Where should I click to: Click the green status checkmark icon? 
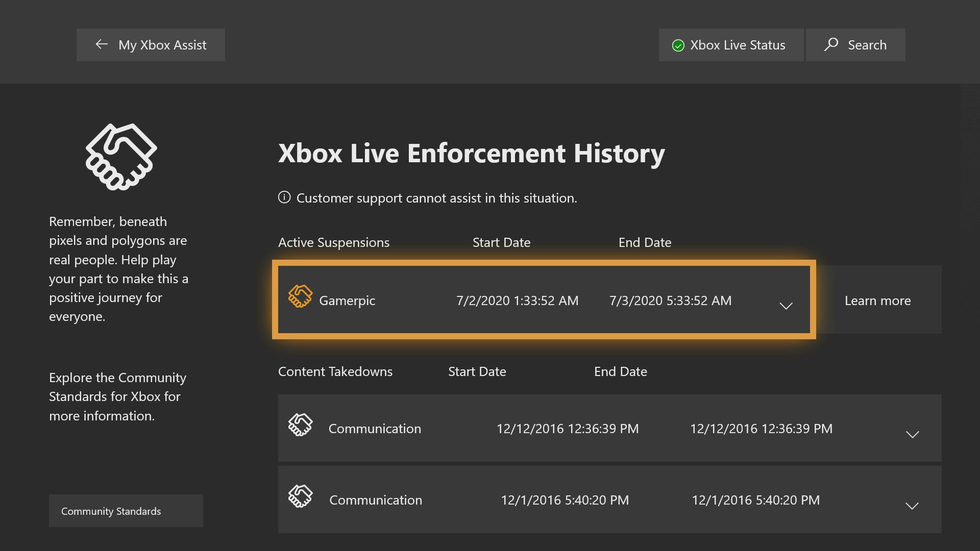[678, 45]
